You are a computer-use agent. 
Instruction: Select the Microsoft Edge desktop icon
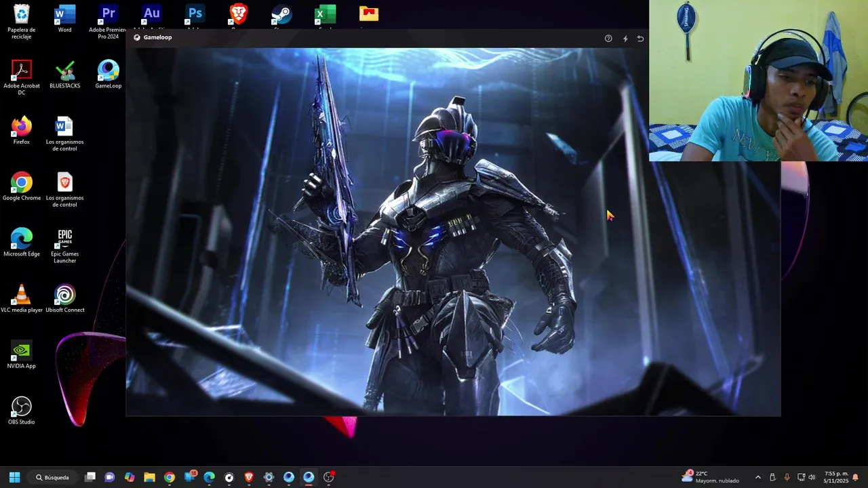(x=22, y=243)
